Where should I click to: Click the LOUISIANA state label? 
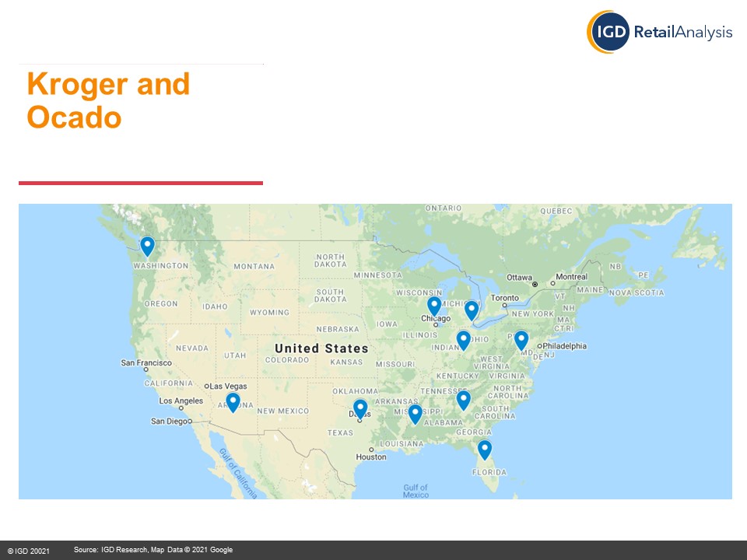tap(402, 444)
